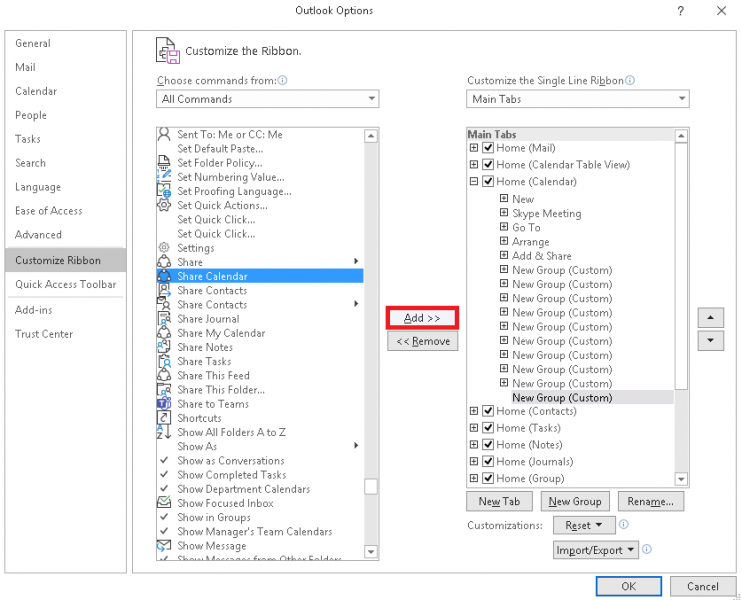Click info icon beside Customize the Single Line Ribbon
Screen dimensions: 742x600
(630, 80)
